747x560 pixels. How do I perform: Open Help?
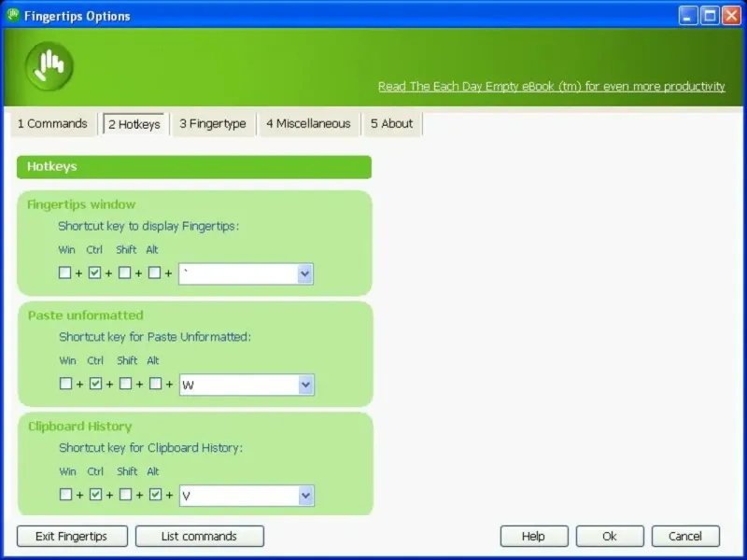[x=534, y=536]
